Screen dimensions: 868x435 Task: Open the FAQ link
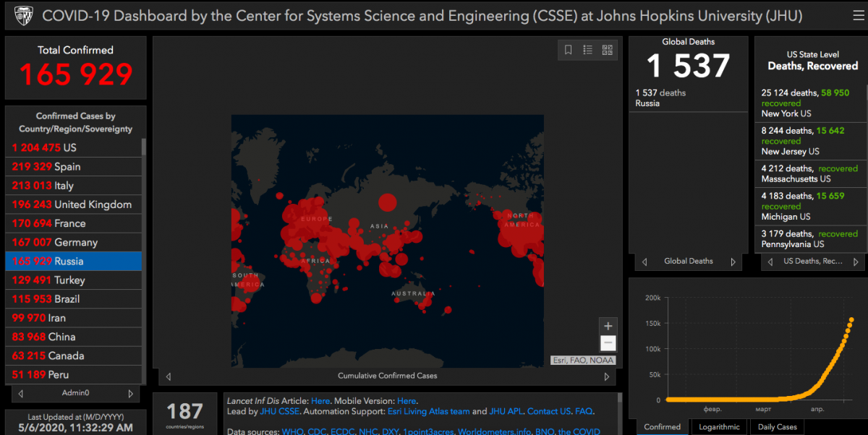[583, 411]
